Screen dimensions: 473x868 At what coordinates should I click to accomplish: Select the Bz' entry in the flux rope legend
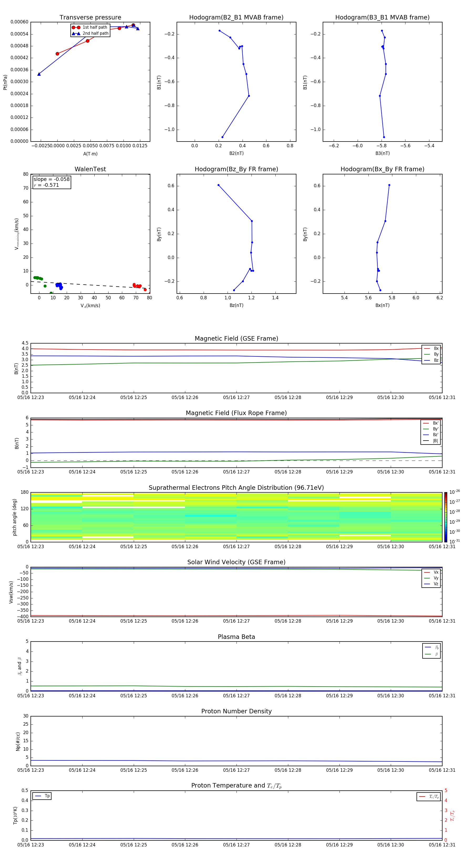[x=431, y=435]
